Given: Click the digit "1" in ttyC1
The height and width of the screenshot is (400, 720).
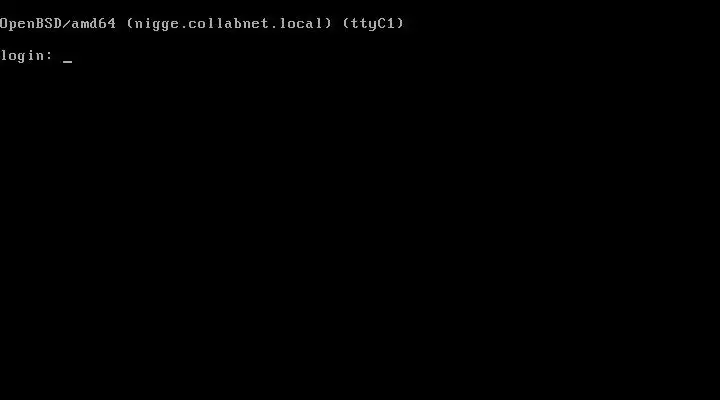Looking at the screenshot, I should (x=391, y=23).
